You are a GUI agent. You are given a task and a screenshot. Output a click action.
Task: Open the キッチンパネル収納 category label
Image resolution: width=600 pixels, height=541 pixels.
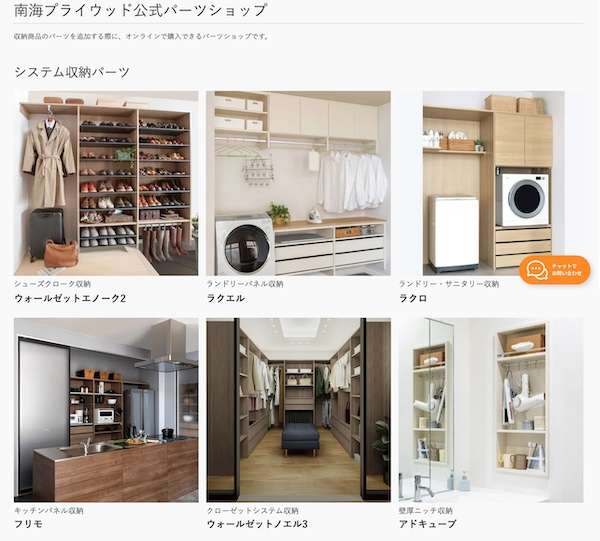[48, 510]
